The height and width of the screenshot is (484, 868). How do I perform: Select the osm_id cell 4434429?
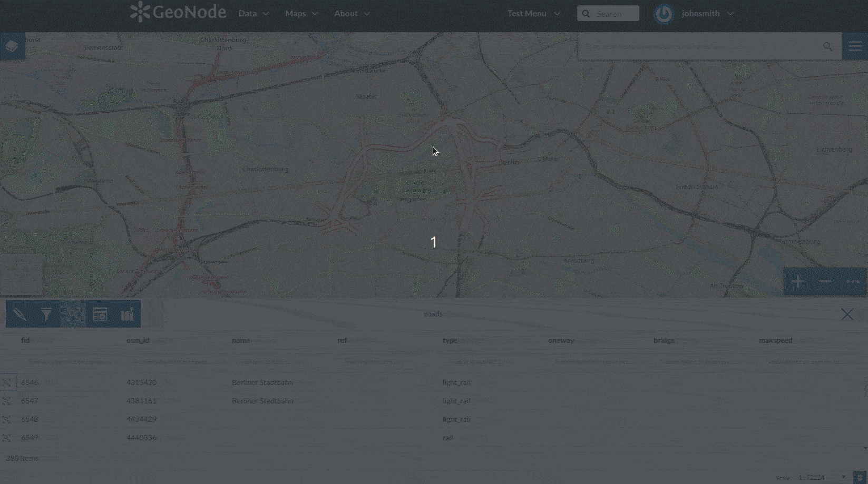(x=141, y=419)
